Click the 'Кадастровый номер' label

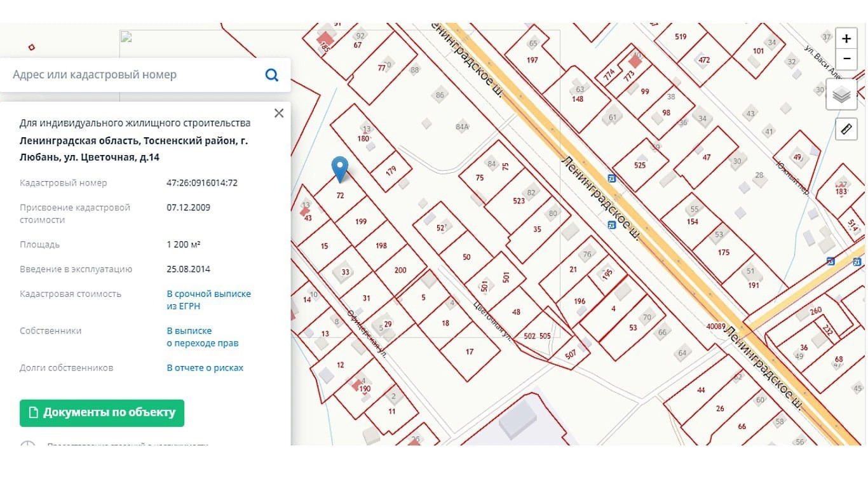click(64, 183)
